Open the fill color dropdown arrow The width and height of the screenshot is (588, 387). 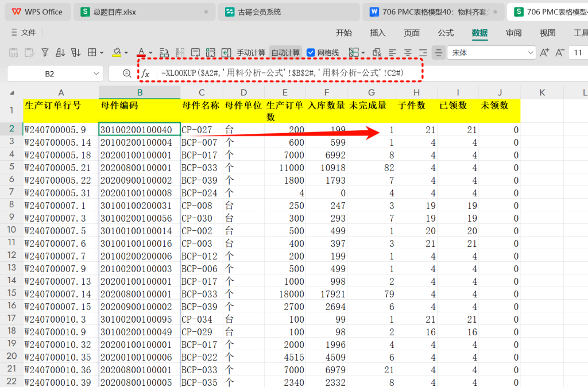pos(126,53)
